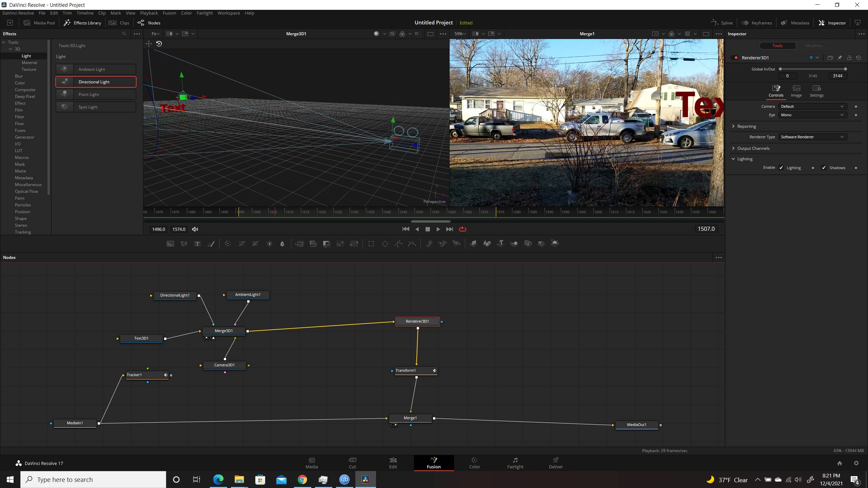Add a pEmitter particle node from the toolbar
Viewport: 868px width, 488px height.
click(429, 244)
